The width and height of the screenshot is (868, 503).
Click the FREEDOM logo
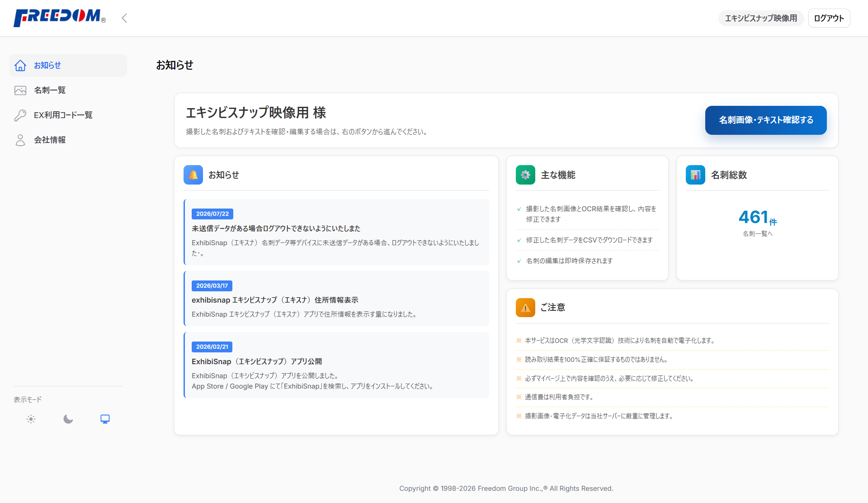(60, 18)
